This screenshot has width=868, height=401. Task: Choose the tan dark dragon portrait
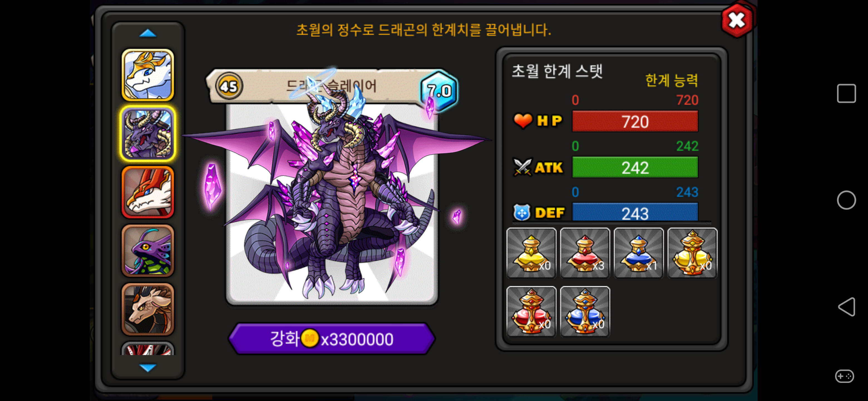pyautogui.click(x=147, y=309)
